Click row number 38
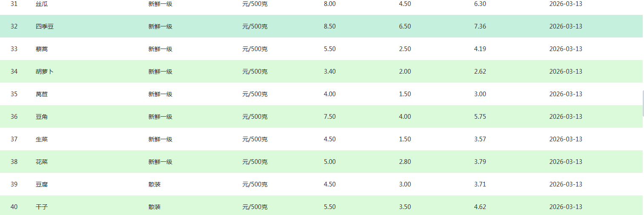Screen dimensions: 644x215 [14, 162]
